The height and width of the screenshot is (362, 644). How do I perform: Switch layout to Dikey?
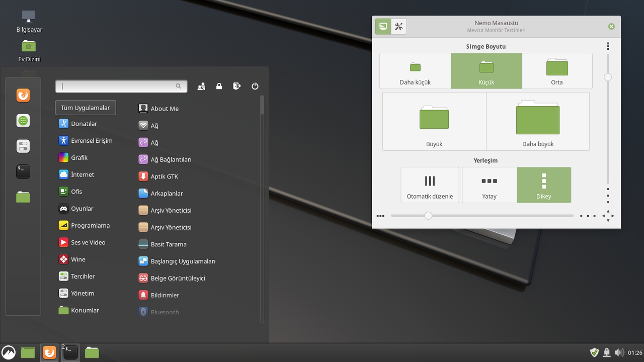click(544, 185)
